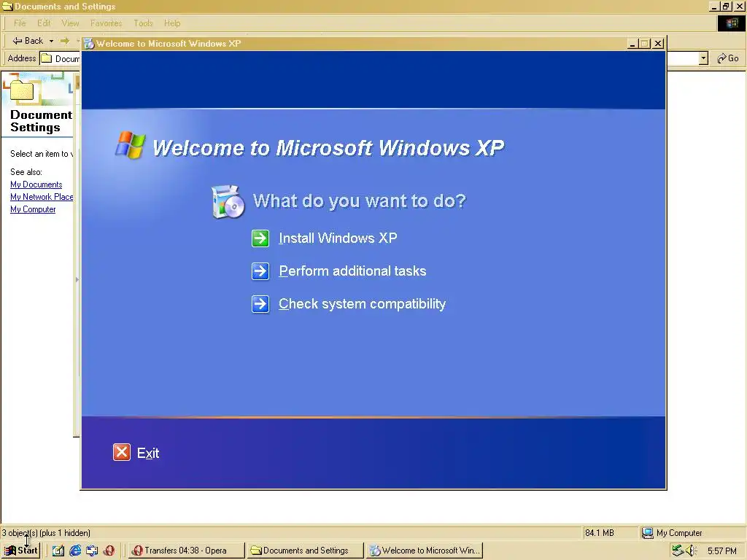Click the green Install Windows XP arrow

[260, 238]
